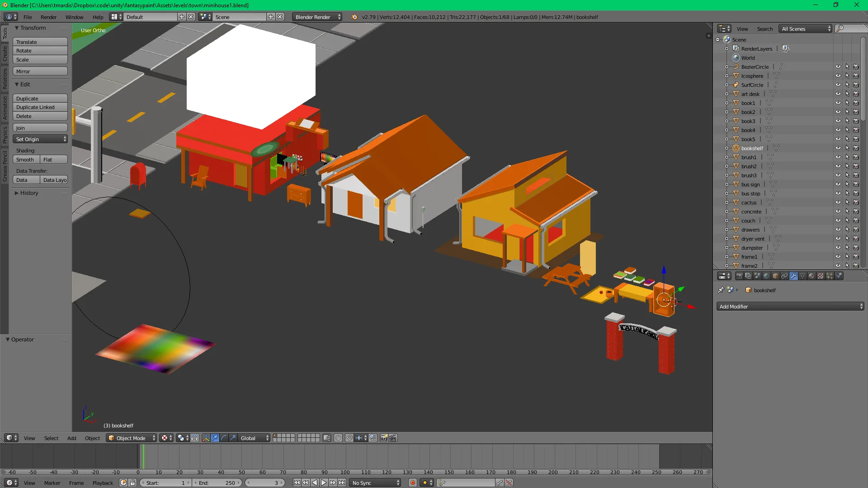Collapse the Edit panel

pos(17,85)
